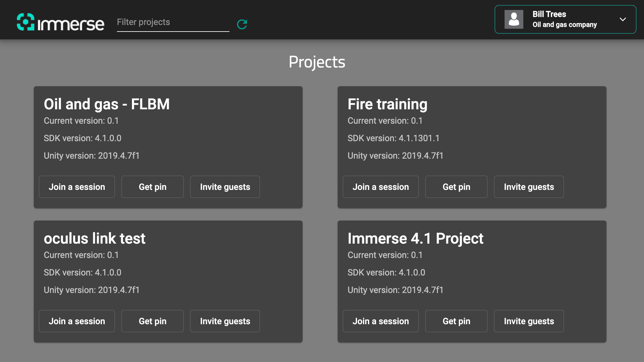Join a session for Fire training

point(380,187)
